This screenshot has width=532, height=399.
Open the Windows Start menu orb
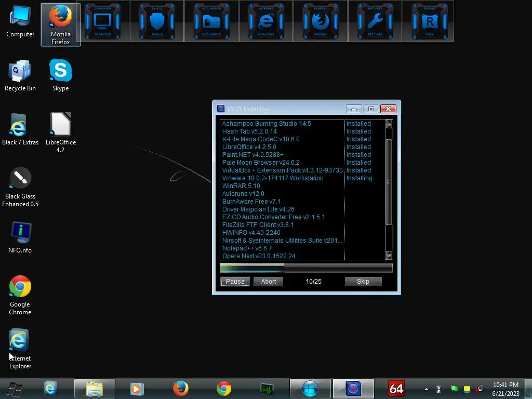coord(14,389)
